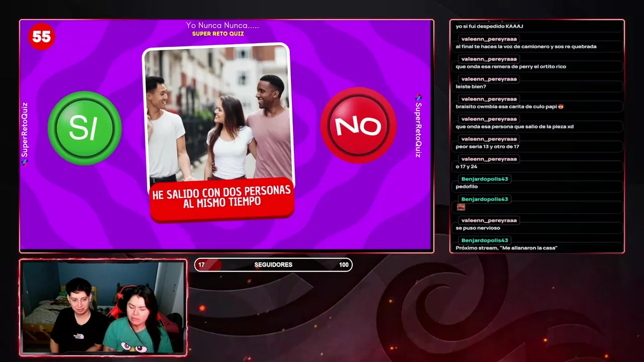Click chat message 'braisito cwmbia esa carita'
Image resolution: width=644 pixels, height=362 pixels.
click(509, 107)
